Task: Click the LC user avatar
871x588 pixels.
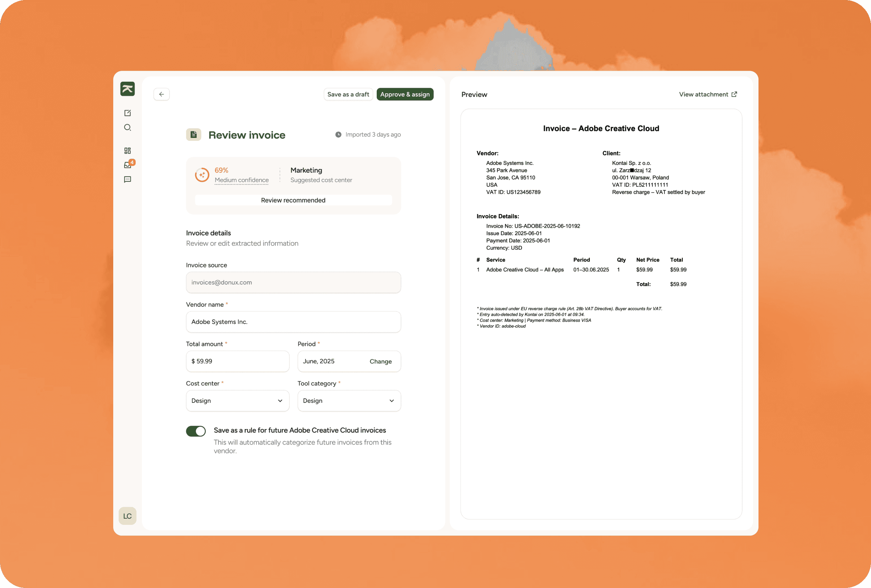Action: 127,516
